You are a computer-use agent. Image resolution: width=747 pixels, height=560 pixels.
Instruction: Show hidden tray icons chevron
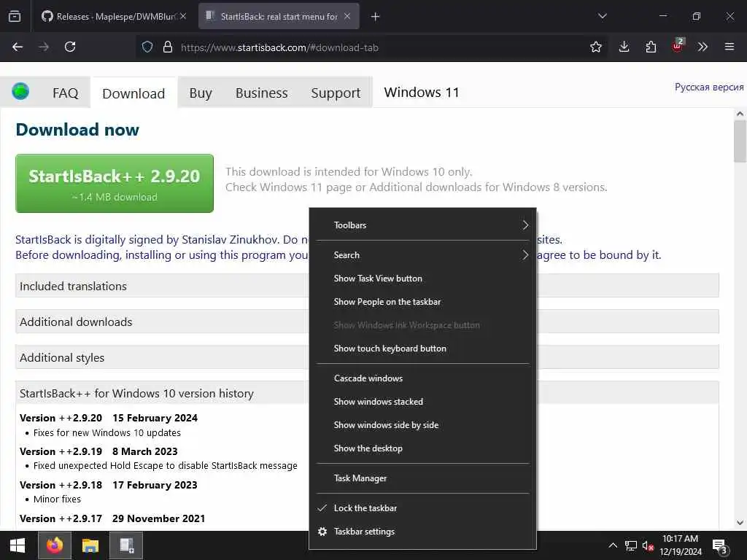point(613,545)
